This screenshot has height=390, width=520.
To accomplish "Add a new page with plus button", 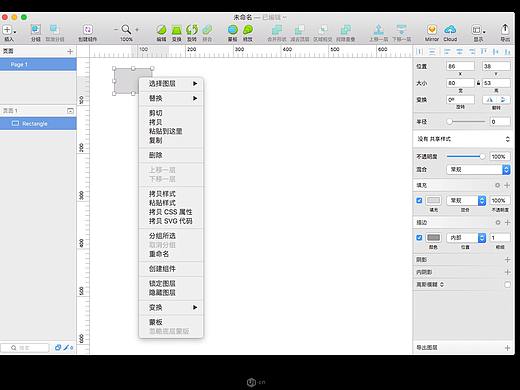I will click(70, 51).
